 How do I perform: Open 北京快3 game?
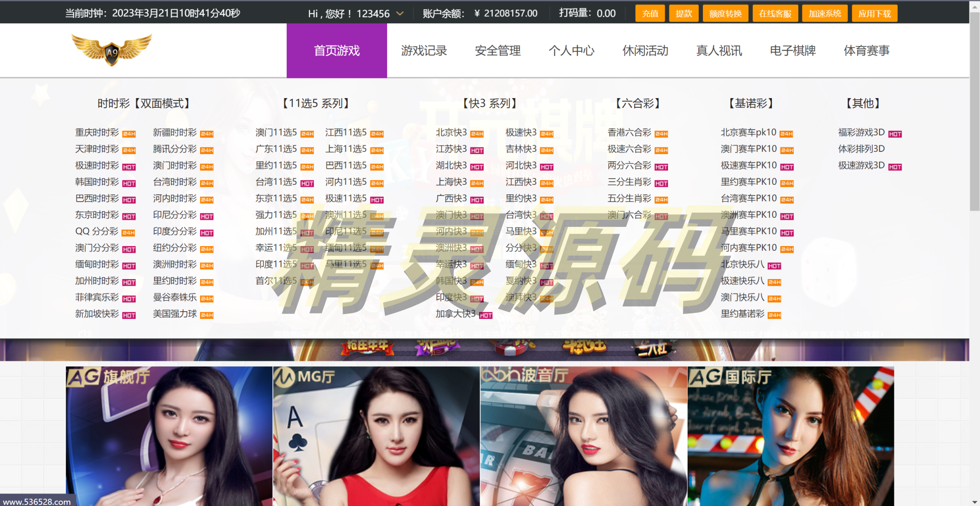click(x=451, y=133)
